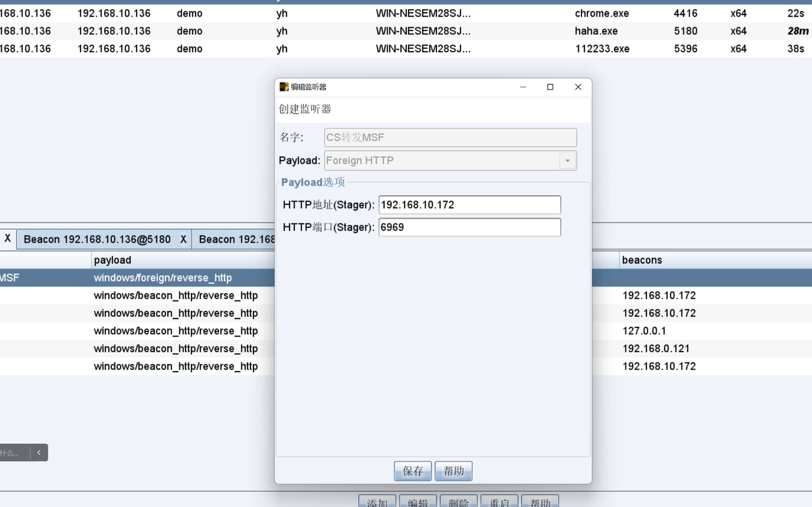Close the 编辑监听器 dialog window
Image resolution: width=812 pixels, height=507 pixels.
click(578, 87)
